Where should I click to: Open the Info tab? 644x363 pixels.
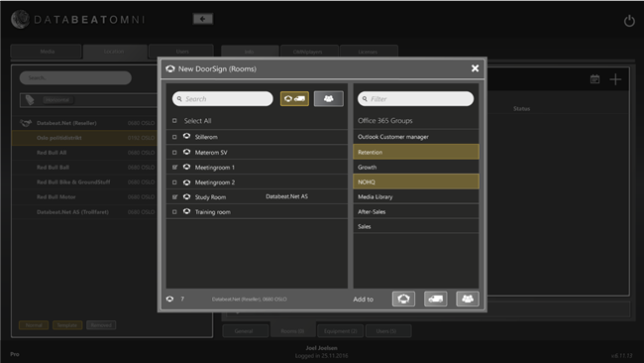click(250, 52)
